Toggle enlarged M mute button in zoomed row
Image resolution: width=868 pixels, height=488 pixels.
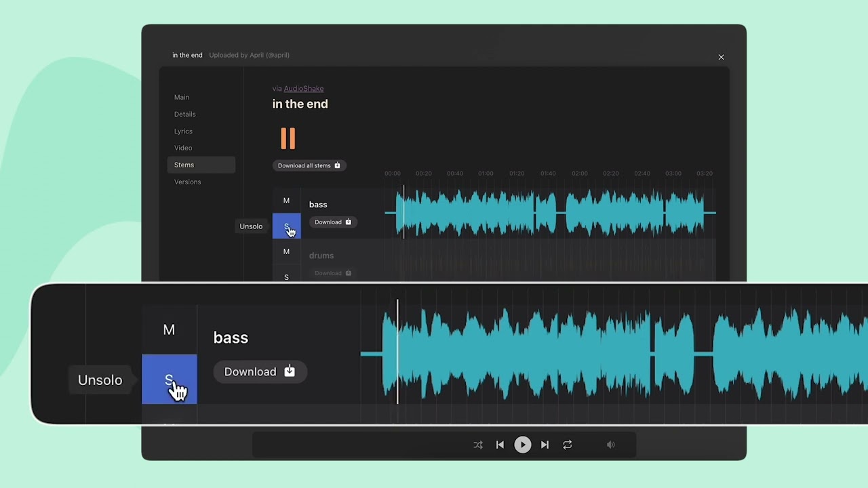(169, 329)
